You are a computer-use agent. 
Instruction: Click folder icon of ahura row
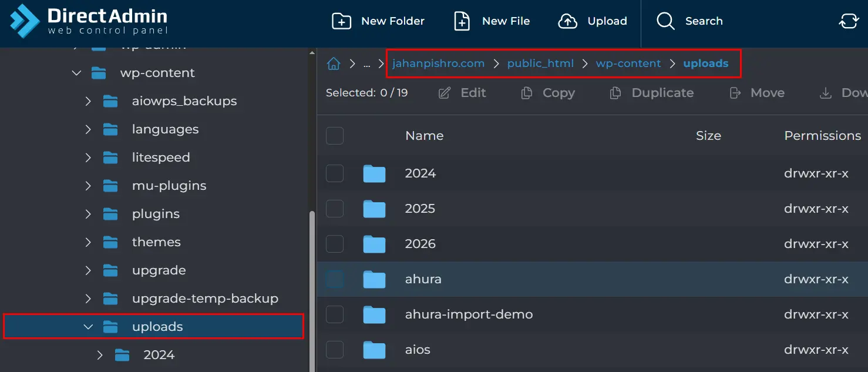(374, 279)
